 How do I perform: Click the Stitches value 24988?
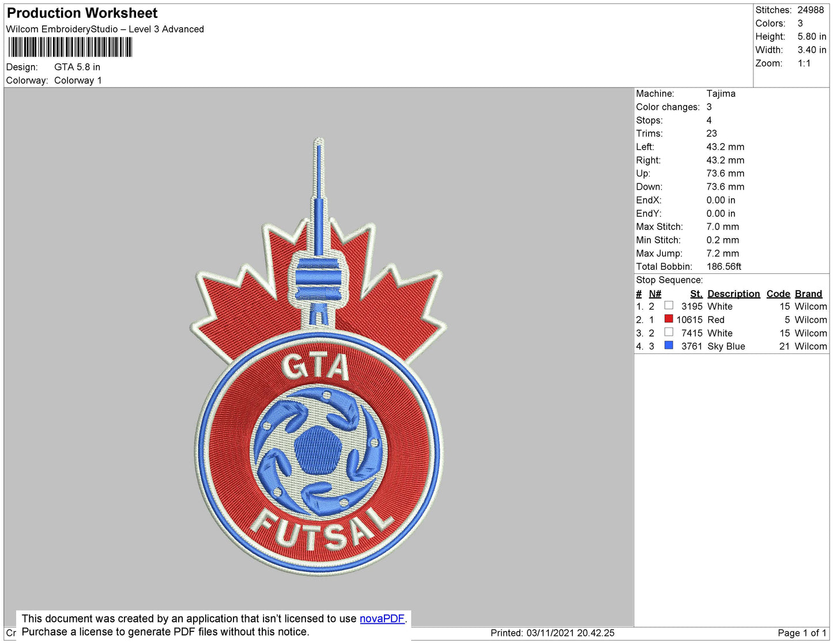click(811, 10)
